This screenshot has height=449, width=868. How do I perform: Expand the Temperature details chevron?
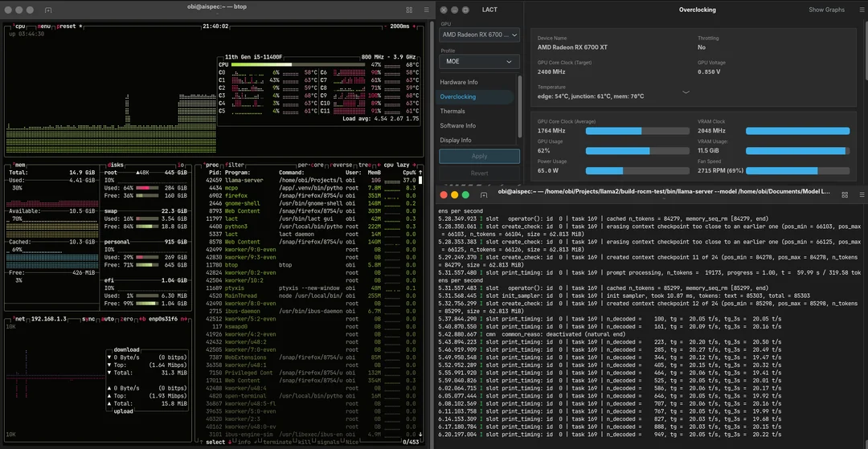point(686,92)
